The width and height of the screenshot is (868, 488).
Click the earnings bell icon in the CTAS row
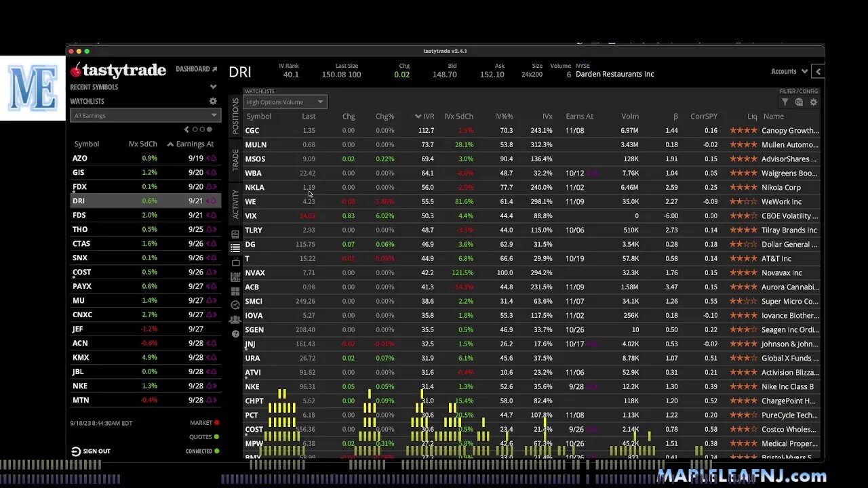[x=212, y=243]
